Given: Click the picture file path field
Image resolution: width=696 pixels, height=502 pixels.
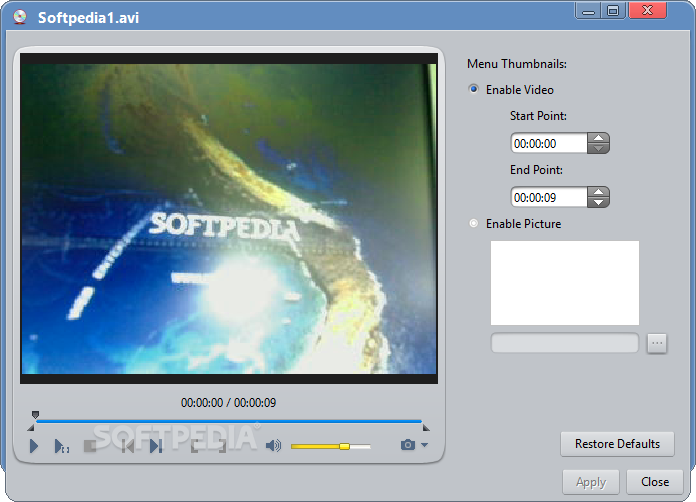Looking at the screenshot, I should point(565,343).
